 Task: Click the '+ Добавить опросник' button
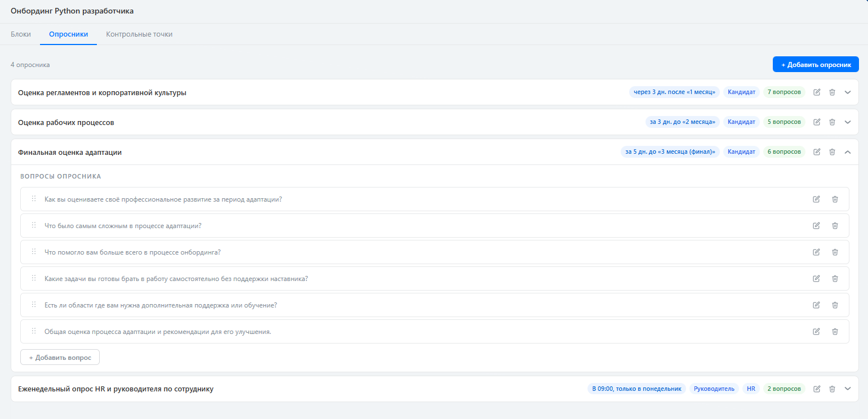point(815,65)
